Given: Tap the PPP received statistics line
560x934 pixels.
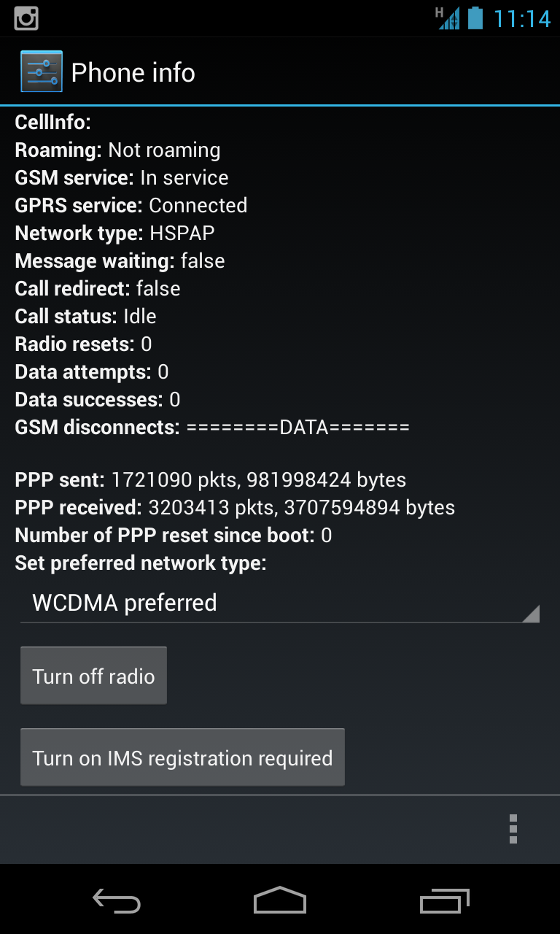Looking at the screenshot, I should tap(235, 508).
